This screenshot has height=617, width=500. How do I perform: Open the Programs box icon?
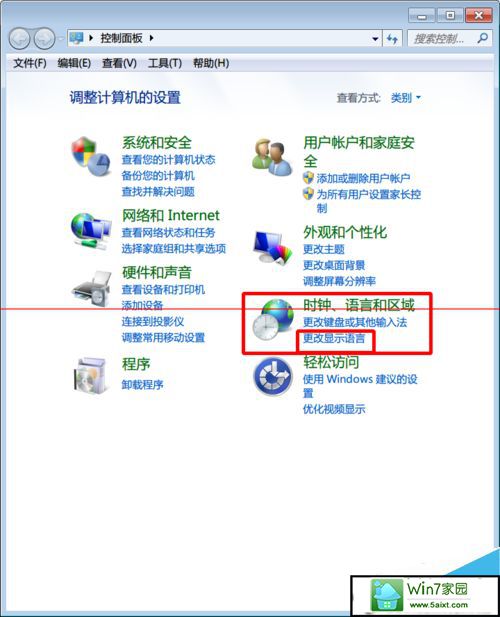click(x=90, y=376)
